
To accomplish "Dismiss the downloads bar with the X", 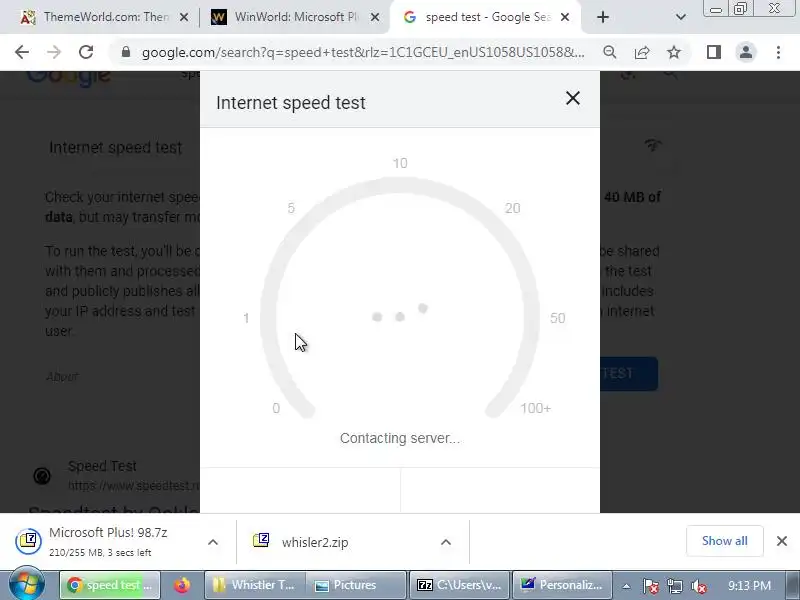I will [782, 541].
